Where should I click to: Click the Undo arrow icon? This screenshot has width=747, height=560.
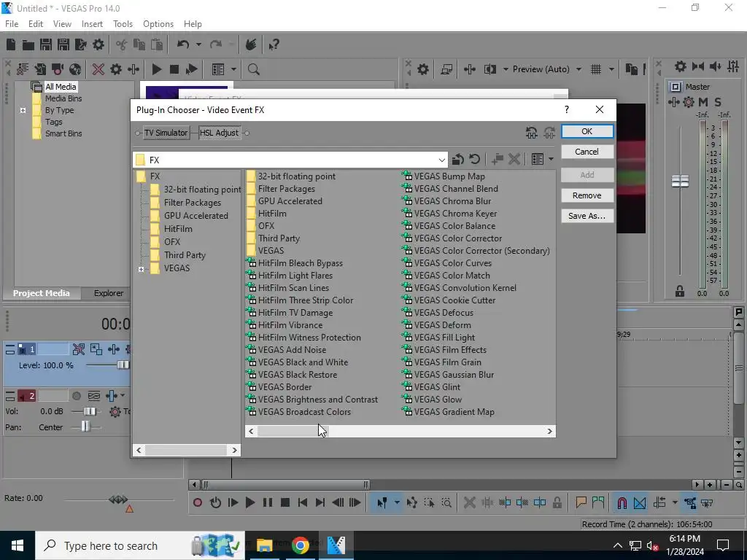(x=183, y=44)
